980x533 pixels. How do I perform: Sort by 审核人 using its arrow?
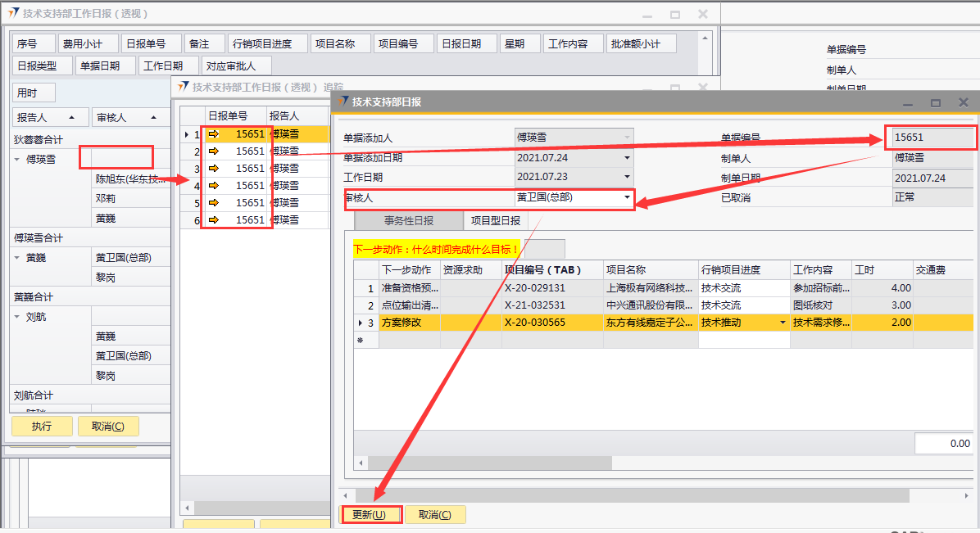(x=146, y=118)
